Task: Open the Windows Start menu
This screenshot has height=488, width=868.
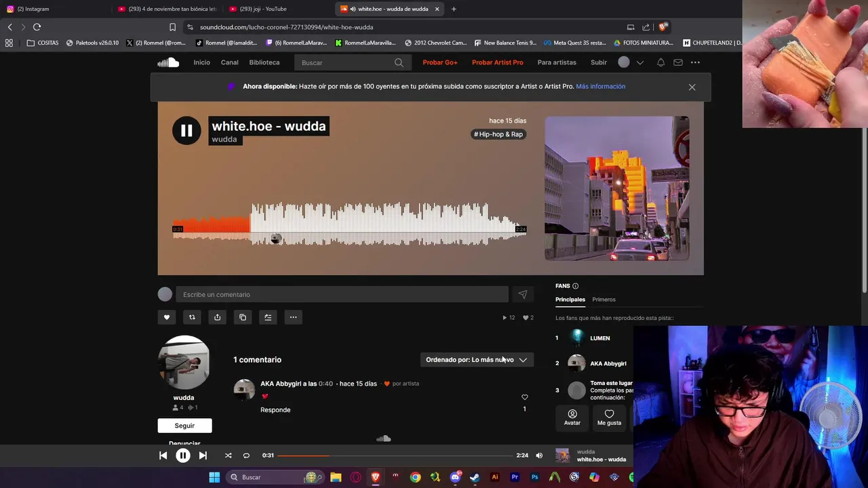Action: click(214, 477)
